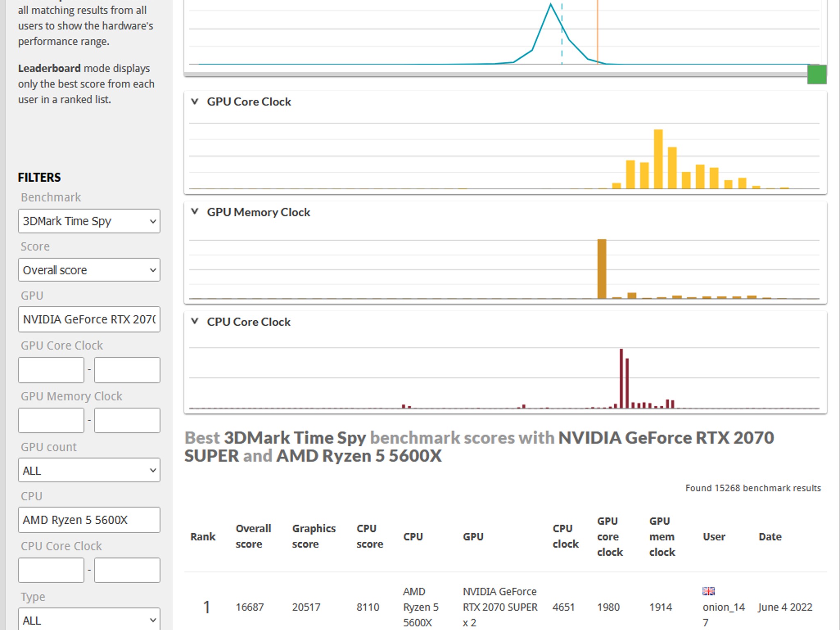Click the FILTERS heading
The width and height of the screenshot is (840, 630).
[39, 177]
